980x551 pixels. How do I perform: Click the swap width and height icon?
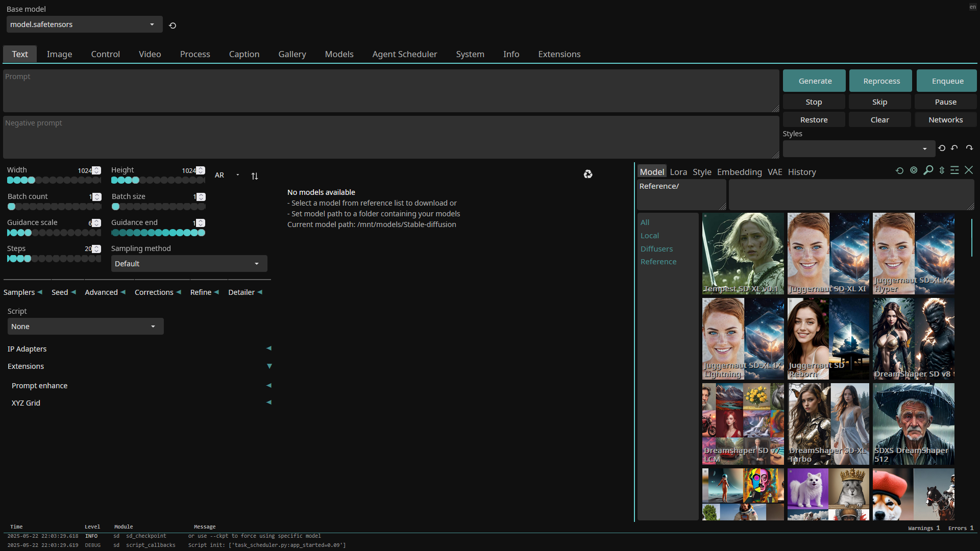pyautogui.click(x=255, y=176)
